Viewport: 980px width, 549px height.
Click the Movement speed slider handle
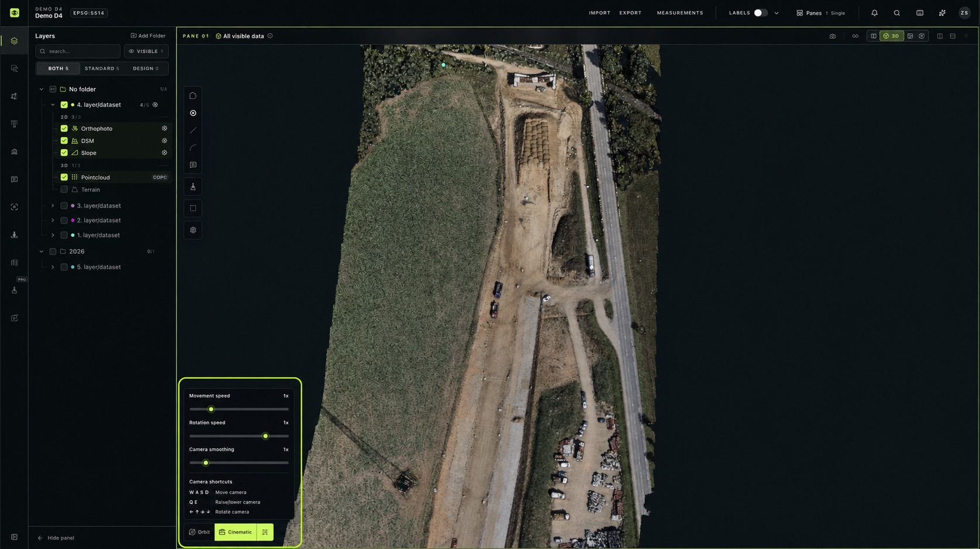pyautogui.click(x=211, y=409)
